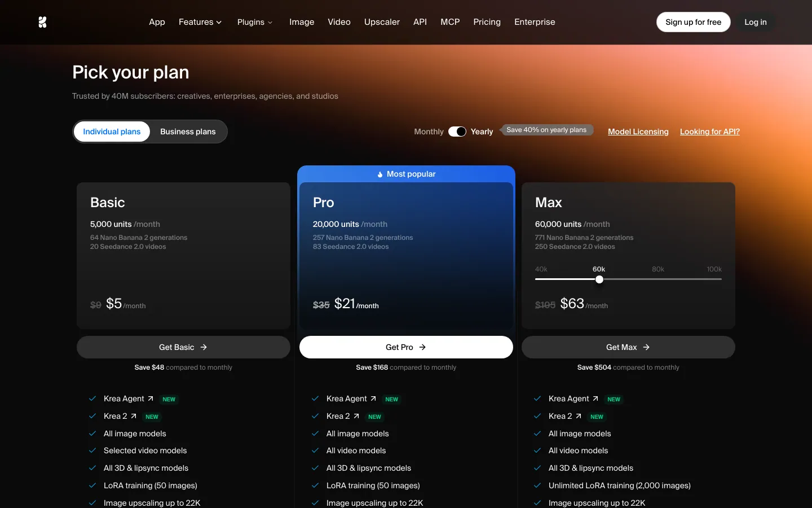Open Krea 2 external link icon in Pro
812x508 pixels.
click(x=356, y=416)
